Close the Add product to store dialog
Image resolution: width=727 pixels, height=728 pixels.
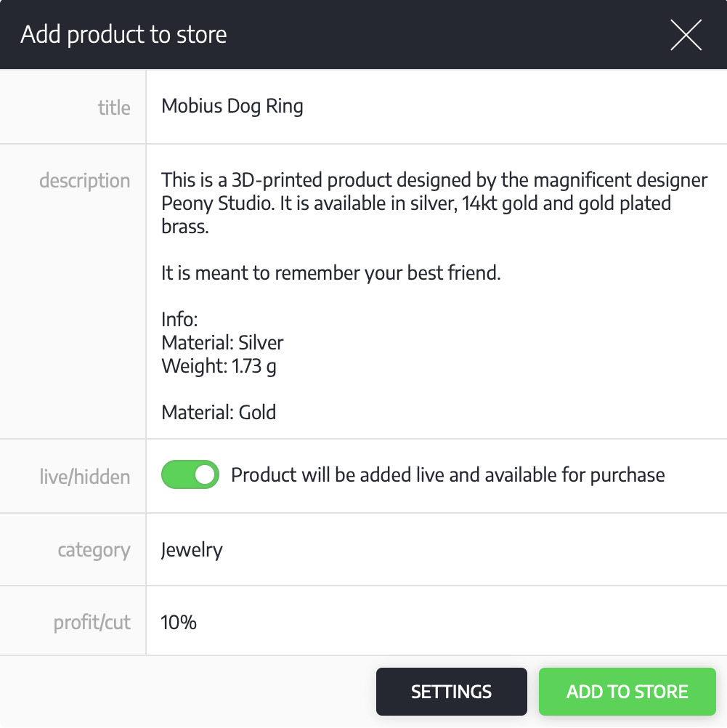[686, 35]
